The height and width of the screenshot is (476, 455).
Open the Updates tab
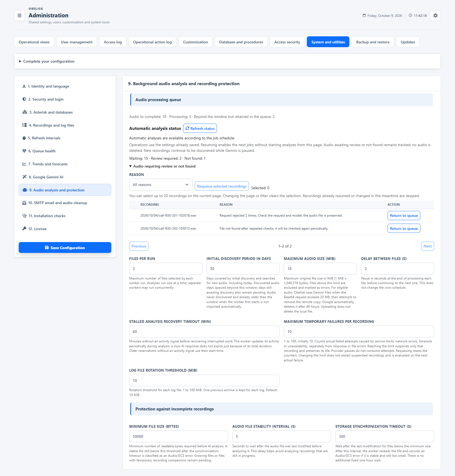click(x=408, y=42)
